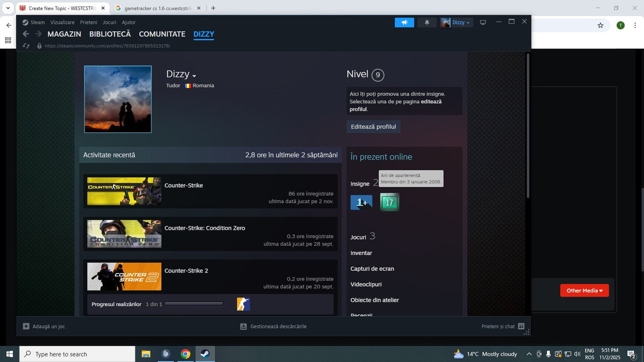The image size is (644, 362).
Task: Open Chrome from the taskbar
Action: click(x=186, y=354)
